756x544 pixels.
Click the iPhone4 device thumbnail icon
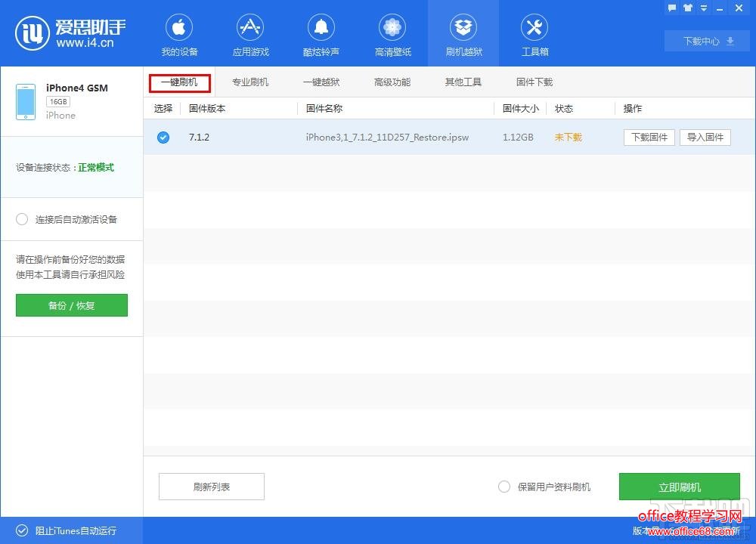(x=26, y=102)
